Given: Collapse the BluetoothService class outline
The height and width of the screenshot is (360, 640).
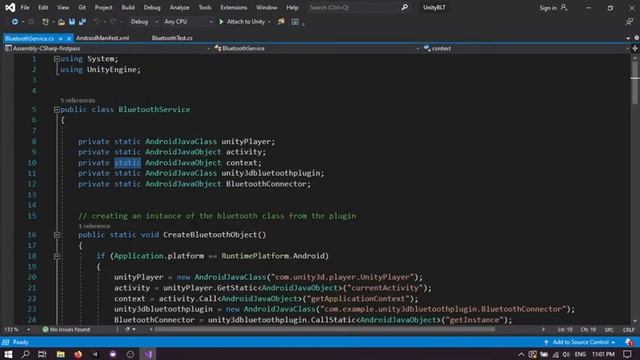Looking at the screenshot, I should pyautogui.click(x=57, y=110).
